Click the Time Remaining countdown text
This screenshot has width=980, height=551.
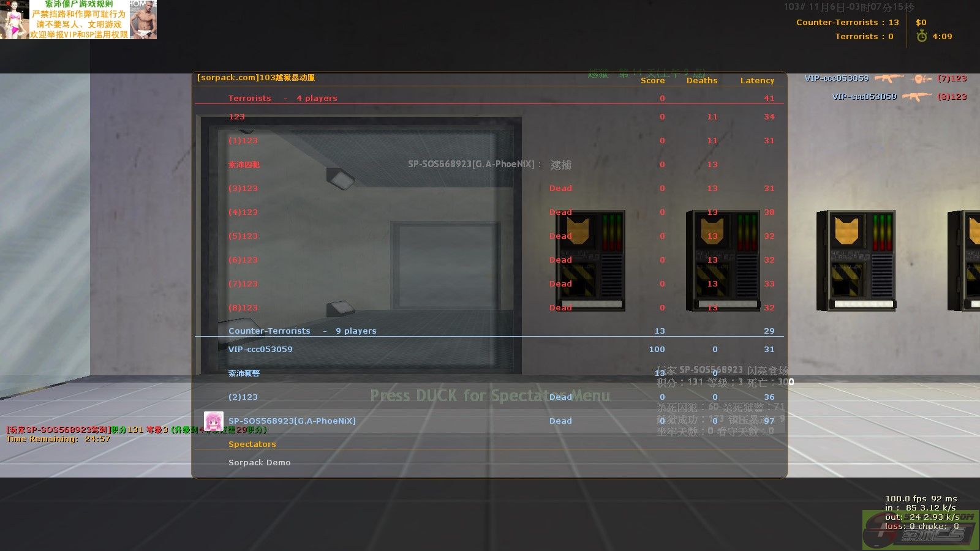(58, 439)
